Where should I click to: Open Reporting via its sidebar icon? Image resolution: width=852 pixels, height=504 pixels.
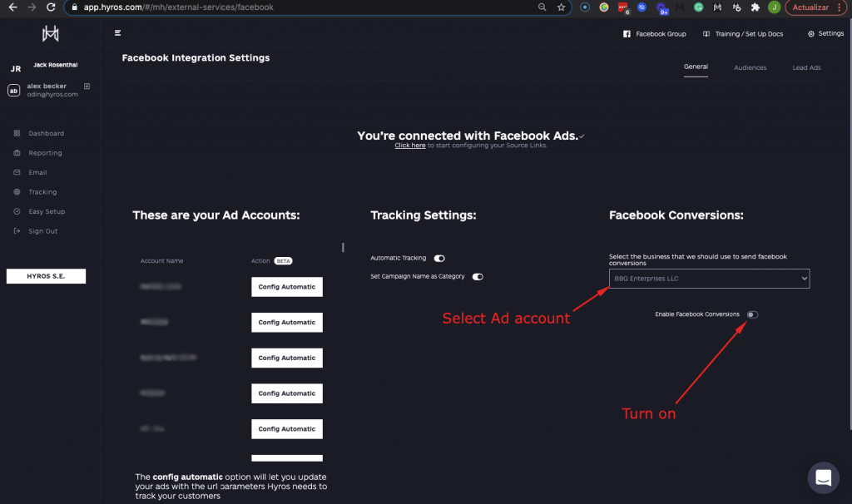pos(17,152)
